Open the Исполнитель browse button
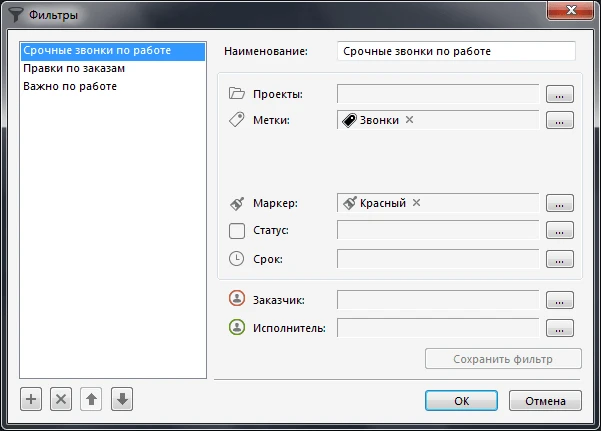The height and width of the screenshot is (431, 601). 560,327
